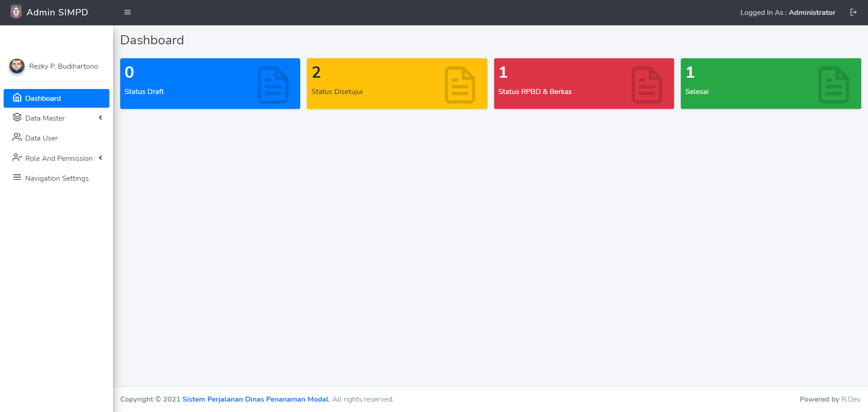Click Rezky P. Budihartono's profile avatar
The image size is (868, 412).
pyautogui.click(x=17, y=66)
